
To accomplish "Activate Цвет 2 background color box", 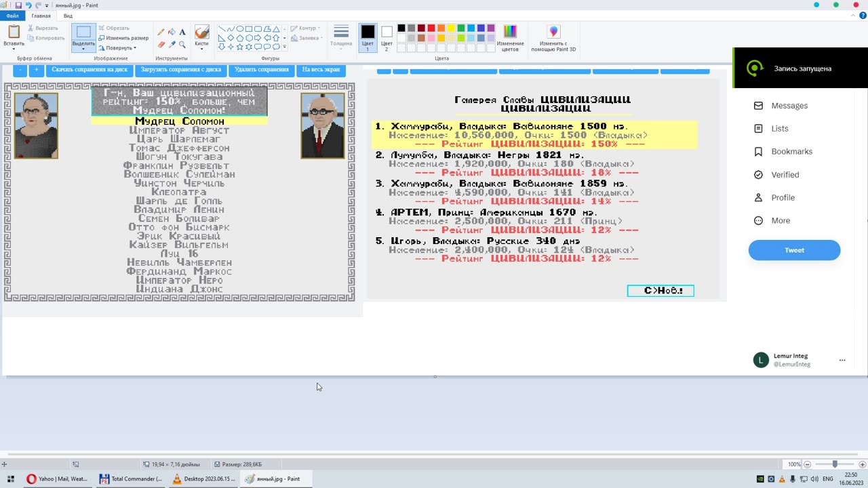I will tap(387, 37).
